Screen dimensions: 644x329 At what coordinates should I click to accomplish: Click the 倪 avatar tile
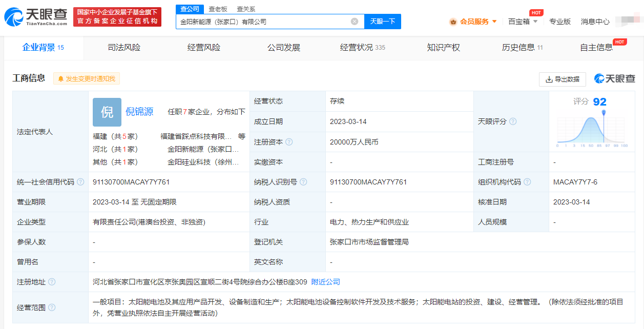coord(107,112)
